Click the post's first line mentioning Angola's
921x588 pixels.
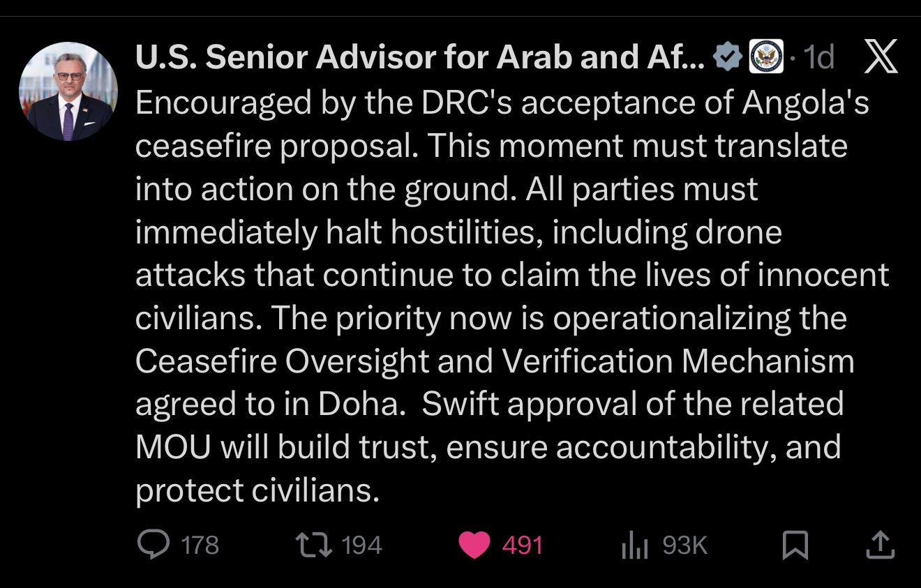[x=502, y=103]
